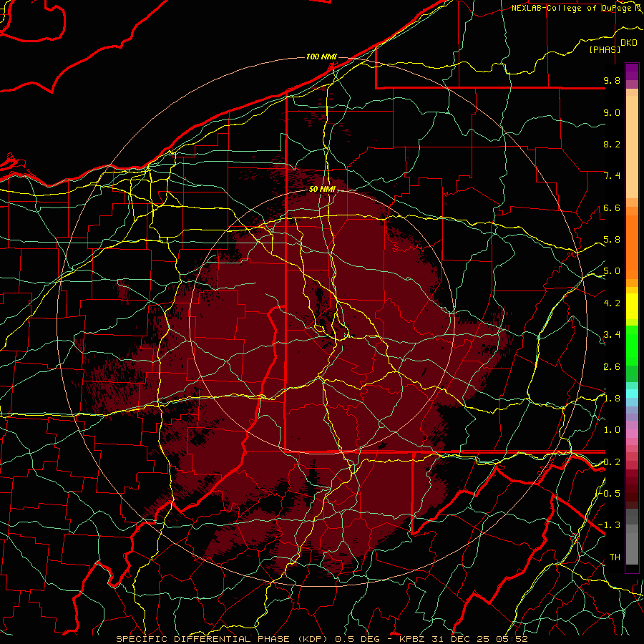
Task: Click the 8.2 legend value
Action: point(612,144)
